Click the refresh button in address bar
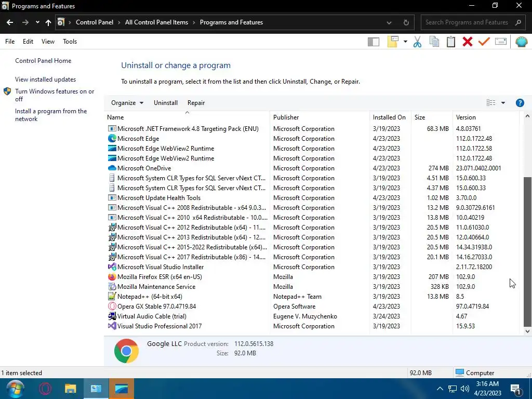 point(406,22)
